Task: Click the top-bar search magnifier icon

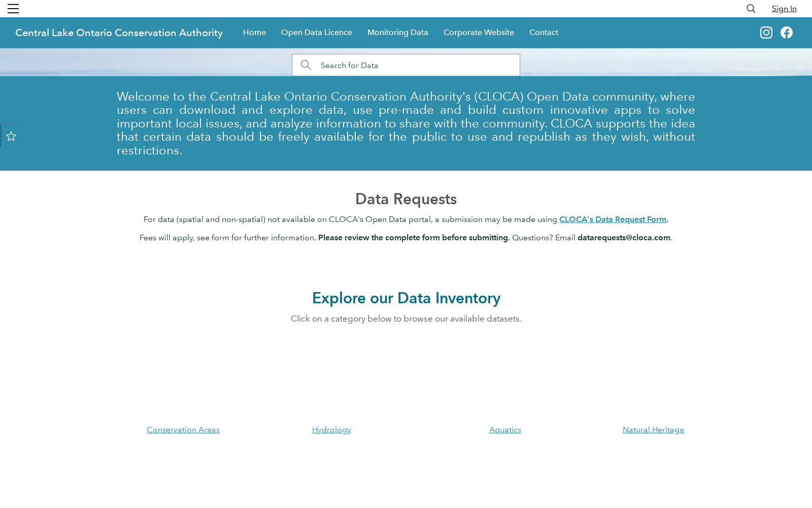Action: pos(751,9)
